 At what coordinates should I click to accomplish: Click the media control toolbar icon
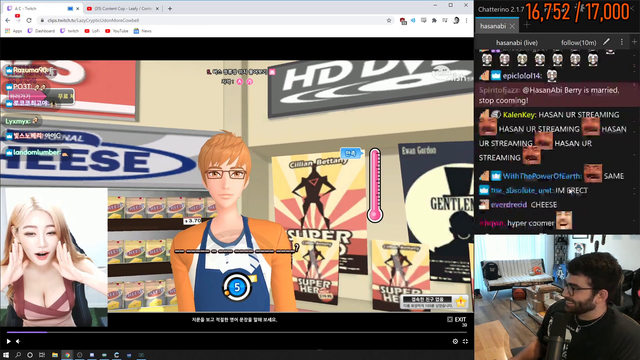(445, 20)
